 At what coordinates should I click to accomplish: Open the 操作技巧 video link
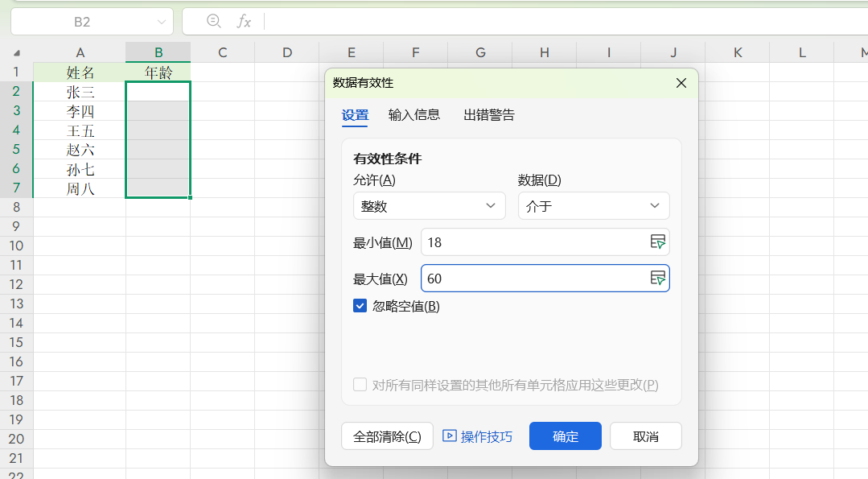click(478, 436)
